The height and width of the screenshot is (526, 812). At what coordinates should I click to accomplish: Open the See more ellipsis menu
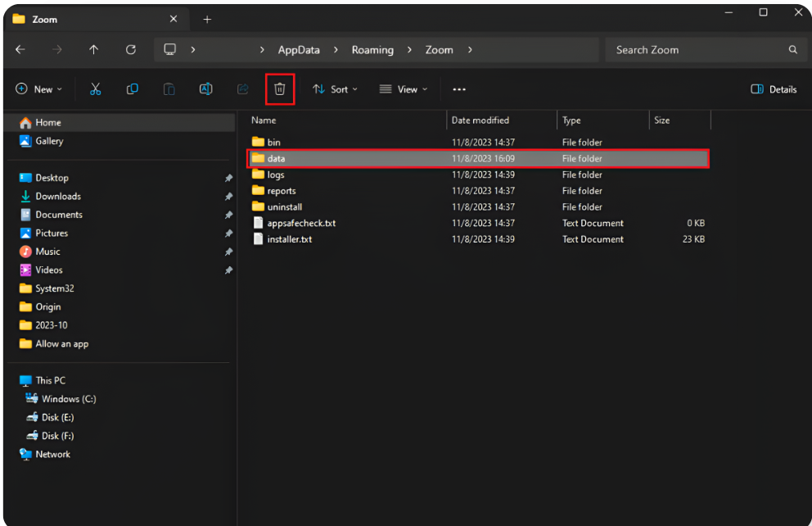click(x=459, y=89)
